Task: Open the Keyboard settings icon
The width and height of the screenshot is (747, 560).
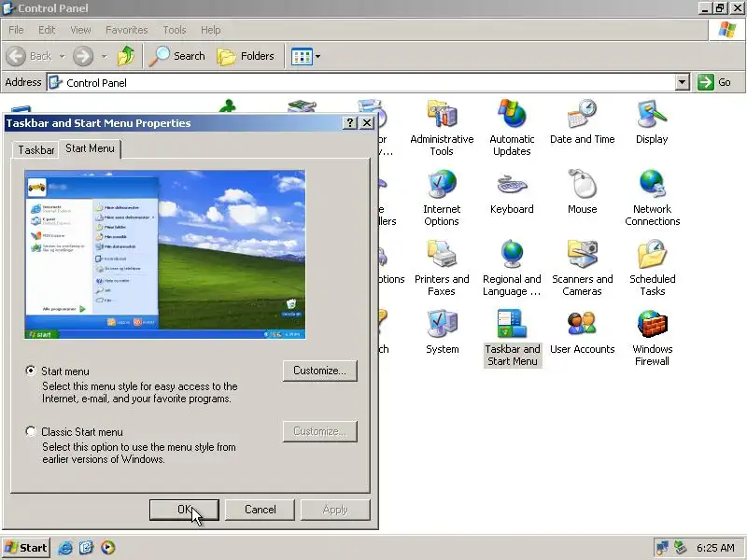Action: pyautogui.click(x=512, y=192)
